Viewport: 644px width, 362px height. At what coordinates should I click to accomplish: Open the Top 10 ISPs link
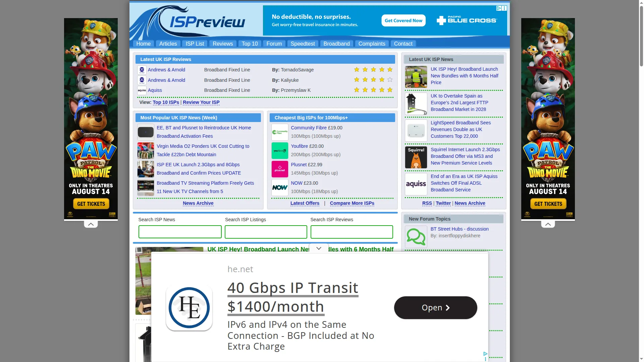[x=166, y=102]
